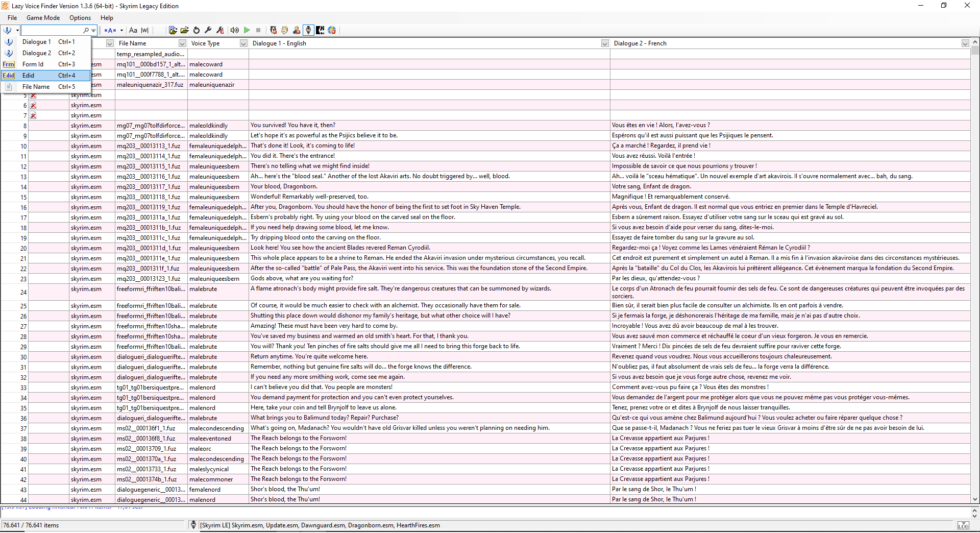Click the wrench with red G icon
Viewport: 980px width, 533px height.
[220, 30]
